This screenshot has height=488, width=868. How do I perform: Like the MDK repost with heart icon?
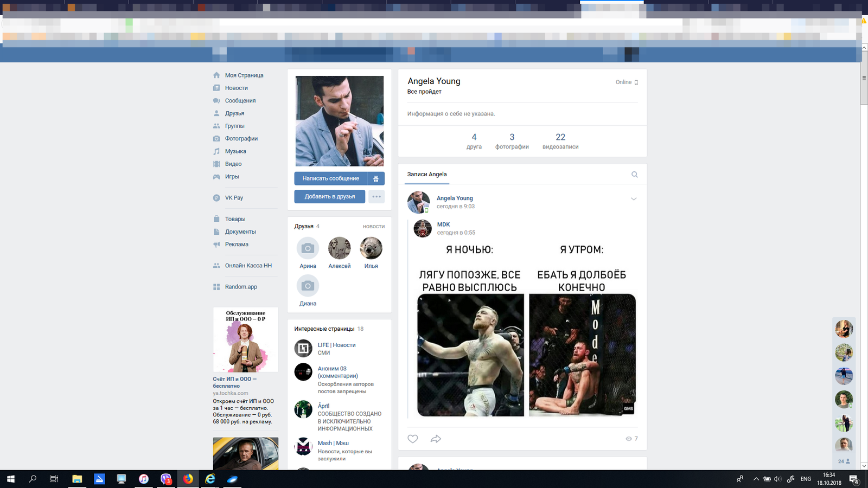[x=413, y=439]
